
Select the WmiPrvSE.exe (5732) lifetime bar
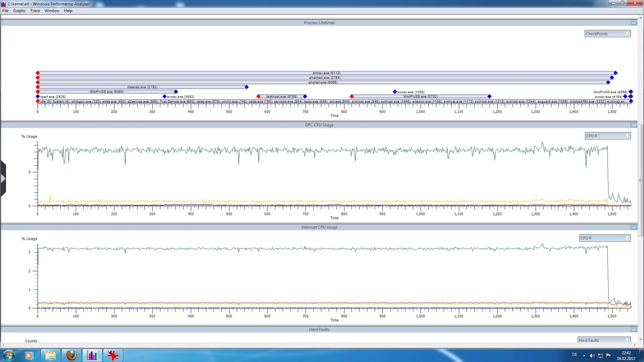click(420, 96)
